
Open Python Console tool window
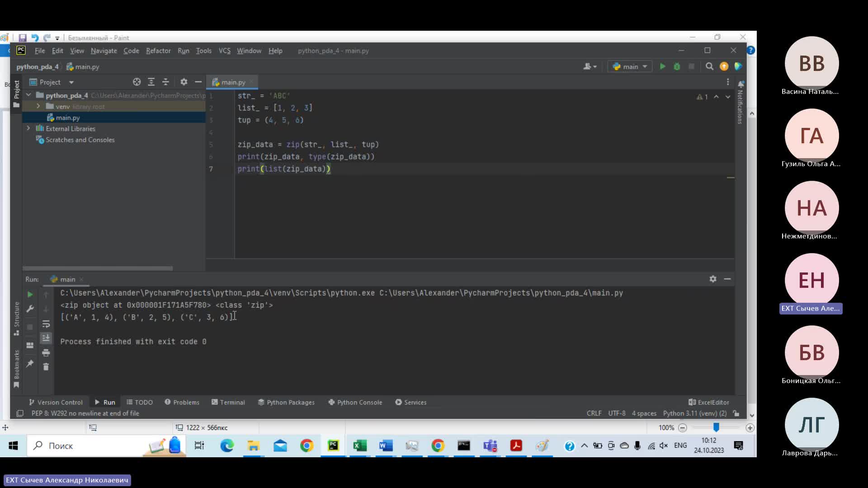(x=355, y=402)
